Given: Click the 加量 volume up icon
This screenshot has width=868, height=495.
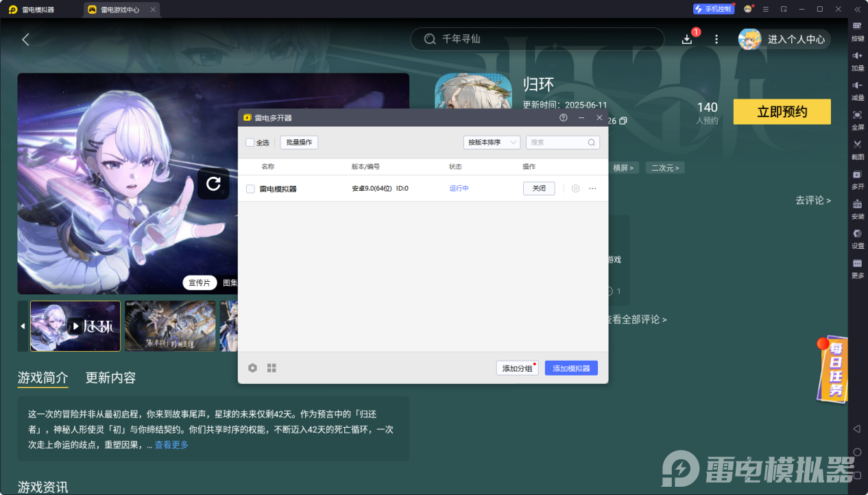Looking at the screenshot, I should [x=857, y=56].
